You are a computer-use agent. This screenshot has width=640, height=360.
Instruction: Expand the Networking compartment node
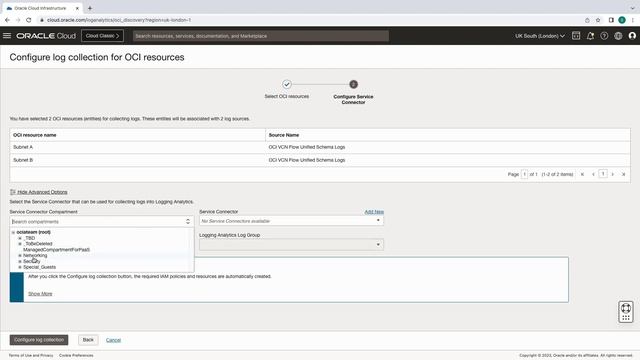coord(20,256)
